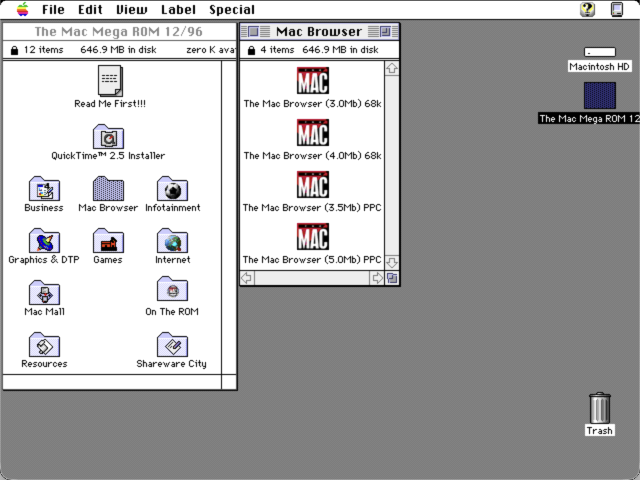Click the Mac Browser window zoom box
640x480 pixels.
pyautogui.click(x=384, y=31)
